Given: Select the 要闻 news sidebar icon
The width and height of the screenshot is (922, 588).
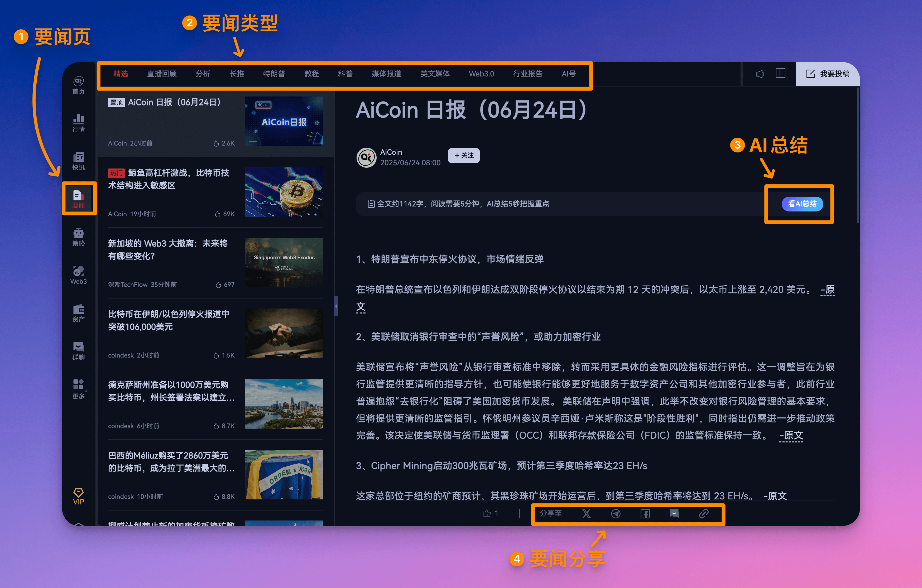Looking at the screenshot, I should tap(79, 199).
